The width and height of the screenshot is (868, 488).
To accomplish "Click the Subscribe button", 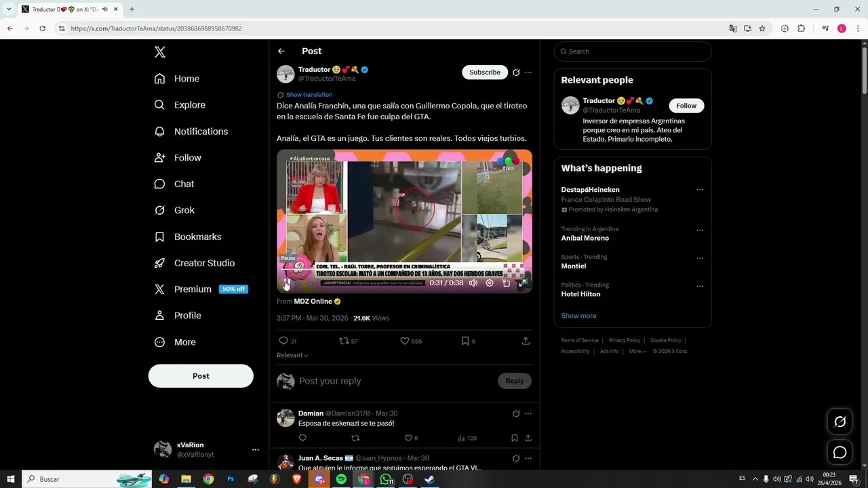I will (485, 73).
